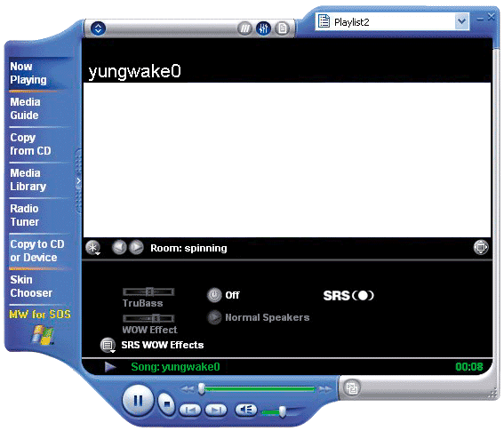504x431 pixels.
Task: Click the Playlist2 list icon
Action: [324, 21]
